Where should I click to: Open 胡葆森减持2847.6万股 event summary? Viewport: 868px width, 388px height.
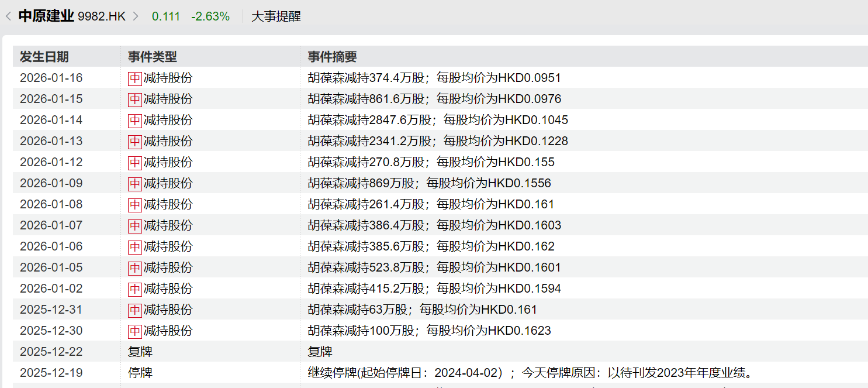tap(438, 120)
